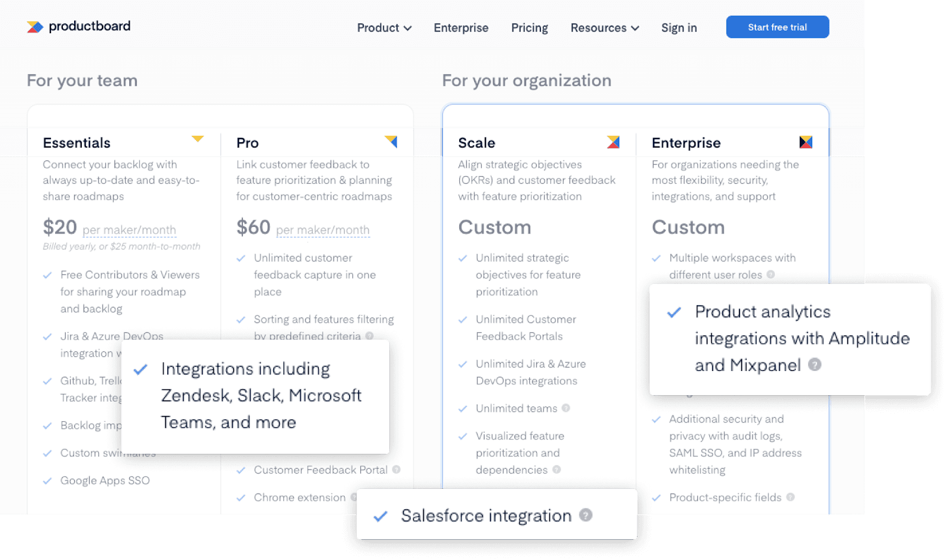The image size is (948, 560).
Task: Click help icon next to Product-specific fields
Action: pyautogui.click(x=790, y=497)
